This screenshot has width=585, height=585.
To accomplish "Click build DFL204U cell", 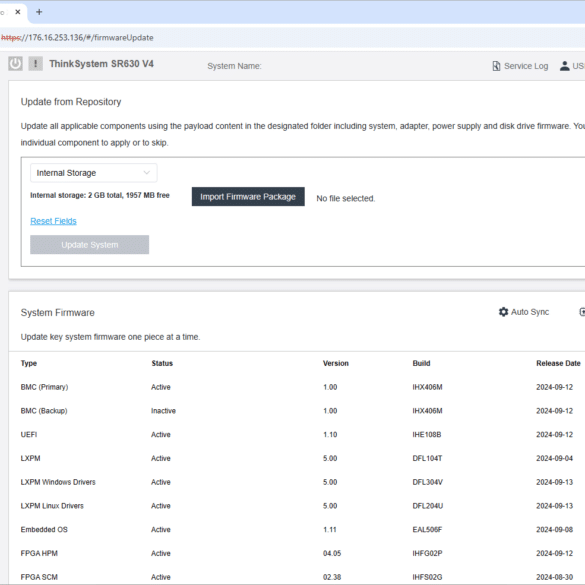I will coord(428,506).
